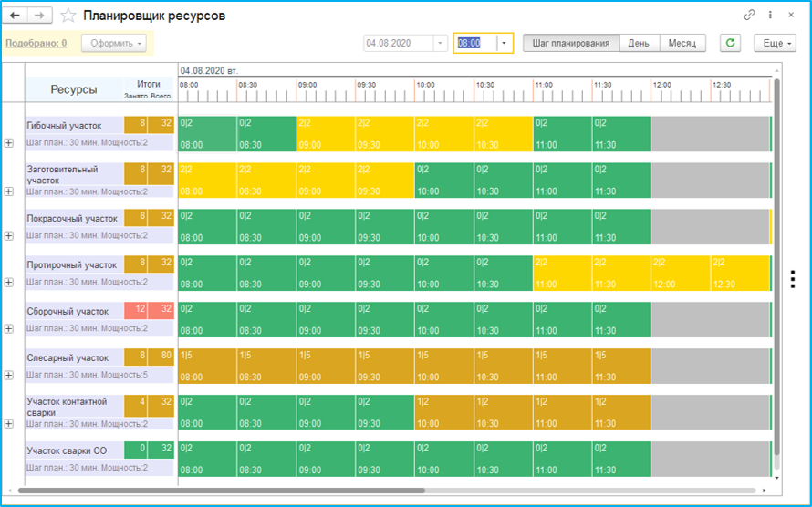Click the scroll-right arrow of horizontal scrollbar
Screen dimensions: 812x507
click(765, 491)
